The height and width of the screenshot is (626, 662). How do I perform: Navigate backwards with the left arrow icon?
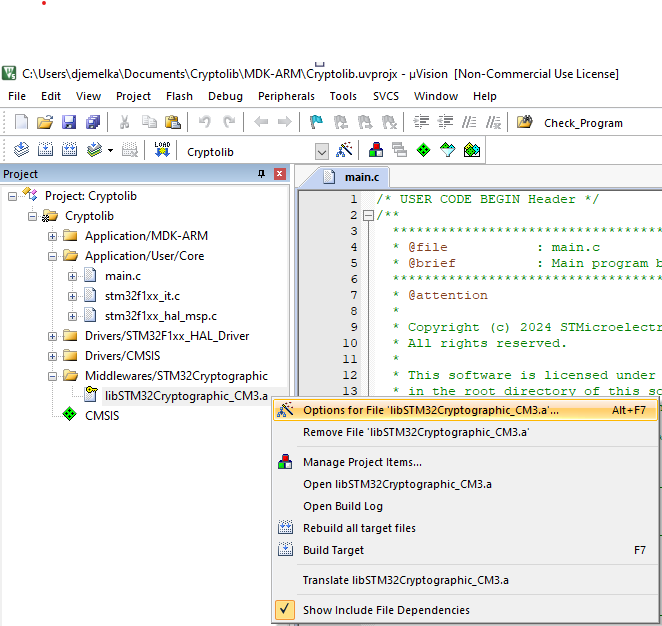[261, 122]
